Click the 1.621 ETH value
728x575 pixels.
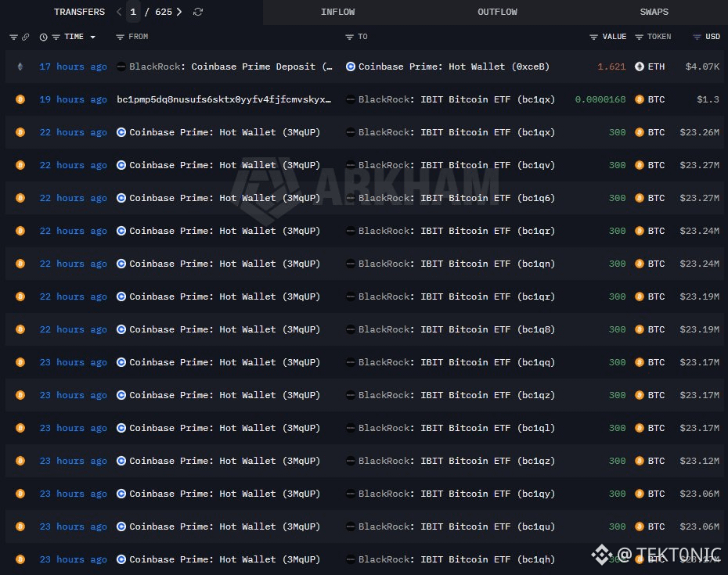pyautogui.click(x=611, y=66)
